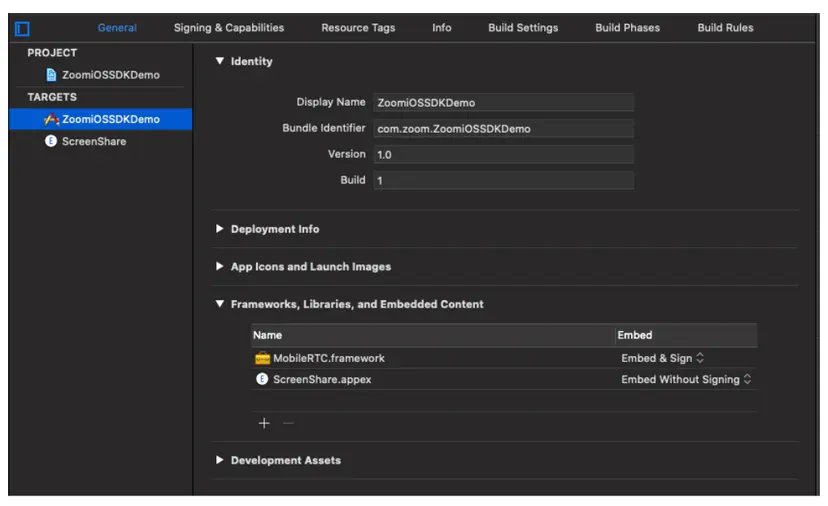Click the ZoomiOSSDKDemo project file icon
Image resolution: width=828 pixels, height=506 pixels.
click(x=52, y=75)
